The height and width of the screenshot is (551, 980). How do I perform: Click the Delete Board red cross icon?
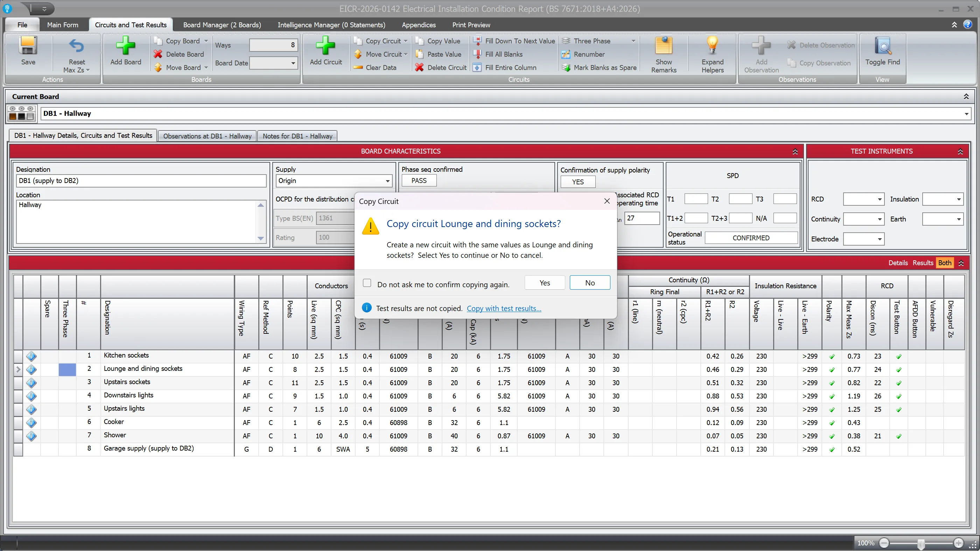(x=158, y=54)
